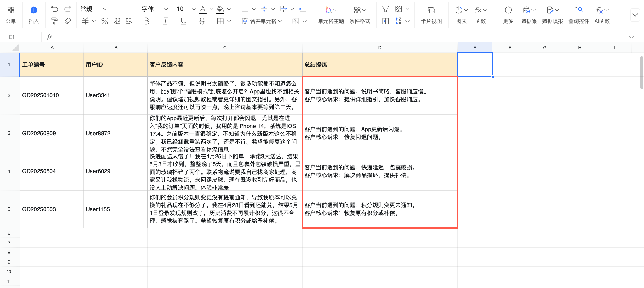Image resolution: width=644 pixels, height=288 pixels.
Task: Decrease decimal places
Action: click(117, 21)
